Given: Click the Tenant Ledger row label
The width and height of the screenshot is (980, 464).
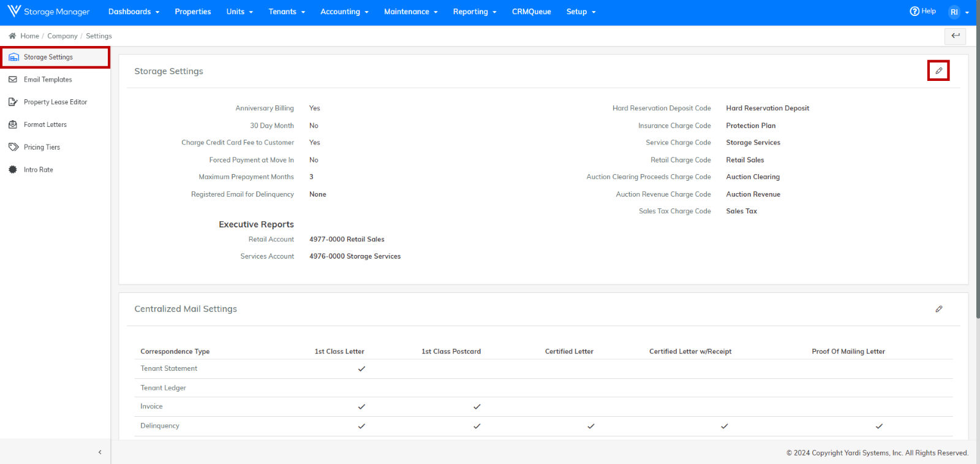Looking at the screenshot, I should click(x=163, y=388).
